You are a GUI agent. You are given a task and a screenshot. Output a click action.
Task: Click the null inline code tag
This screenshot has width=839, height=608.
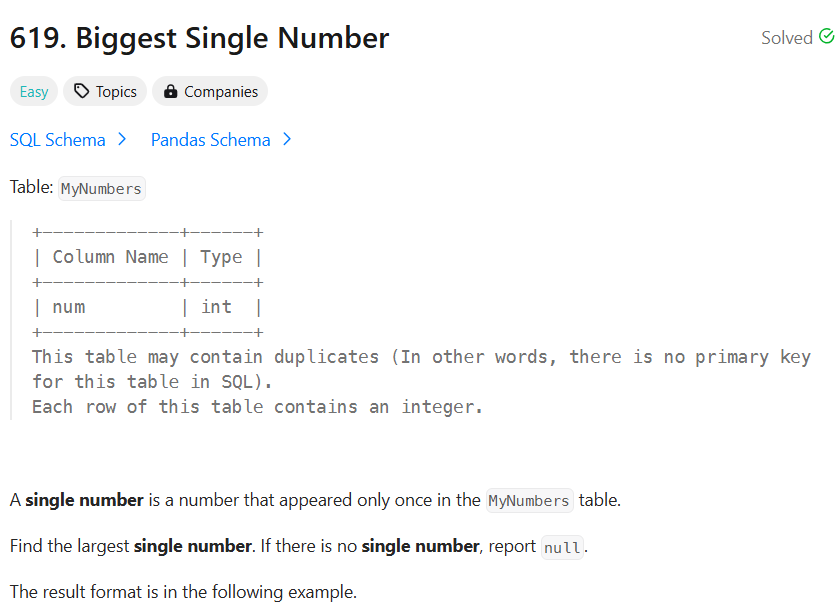pos(562,547)
